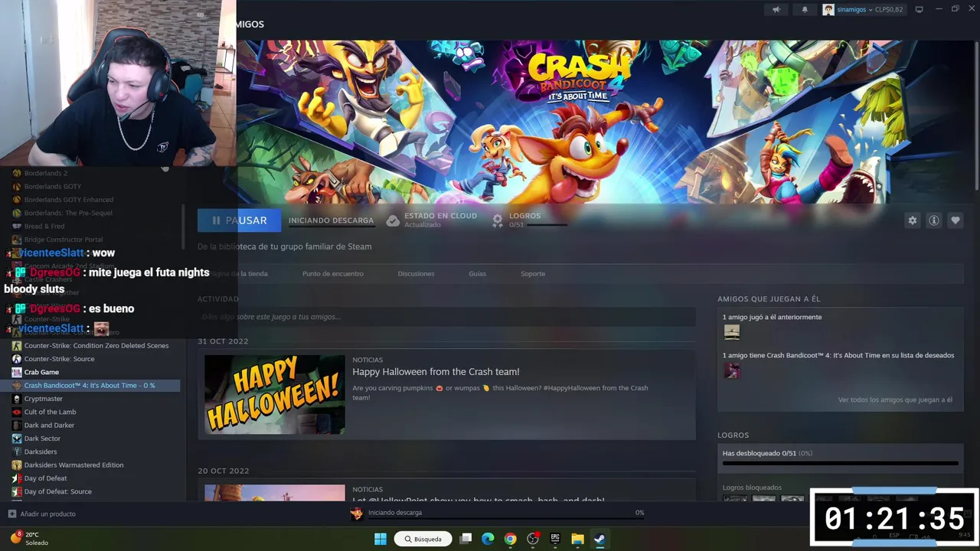Open the Soporte tab
Image resolution: width=980 pixels, height=551 pixels.
(x=533, y=273)
